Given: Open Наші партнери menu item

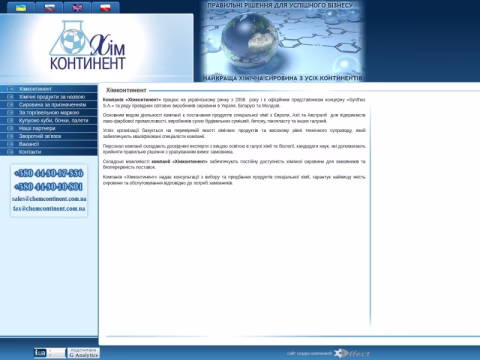Looking at the screenshot, I should click(x=37, y=128).
